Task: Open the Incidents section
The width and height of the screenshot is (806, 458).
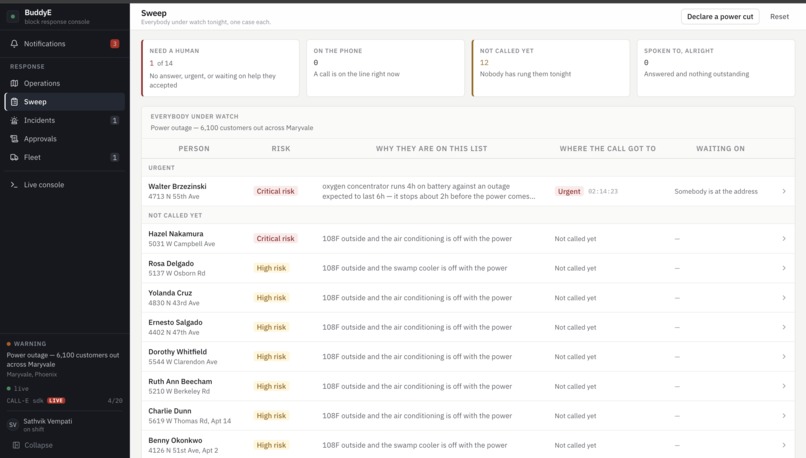Action: [x=65, y=120]
